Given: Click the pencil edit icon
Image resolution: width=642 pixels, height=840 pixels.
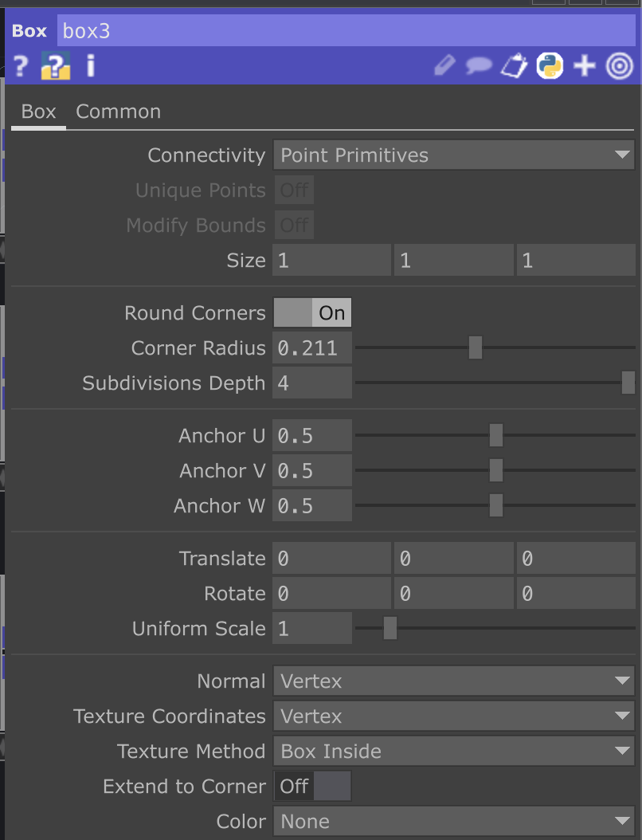Looking at the screenshot, I should pyautogui.click(x=444, y=66).
